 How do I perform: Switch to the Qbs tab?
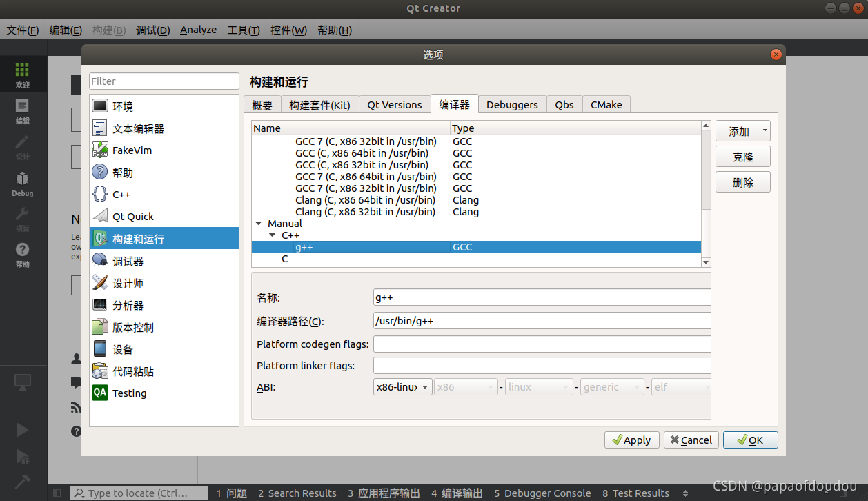564,105
